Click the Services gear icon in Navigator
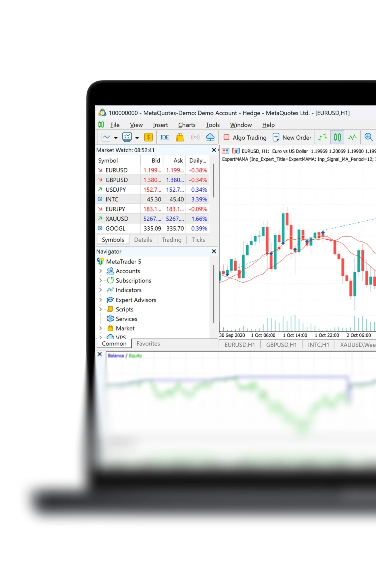The image size is (376, 588). click(x=110, y=319)
